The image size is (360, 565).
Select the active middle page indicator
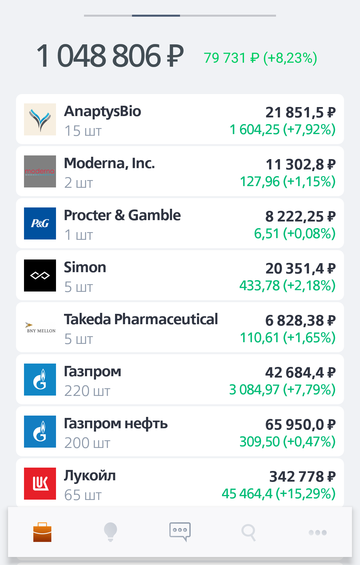(156, 15)
